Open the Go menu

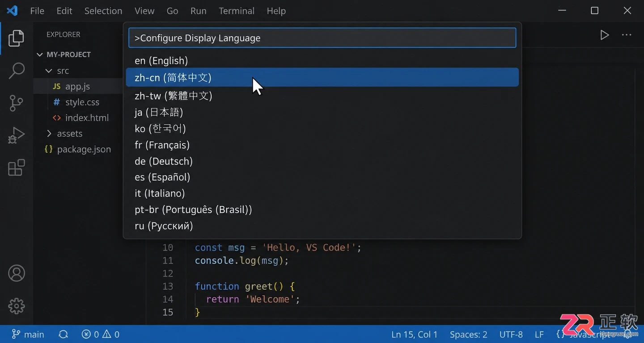(173, 11)
